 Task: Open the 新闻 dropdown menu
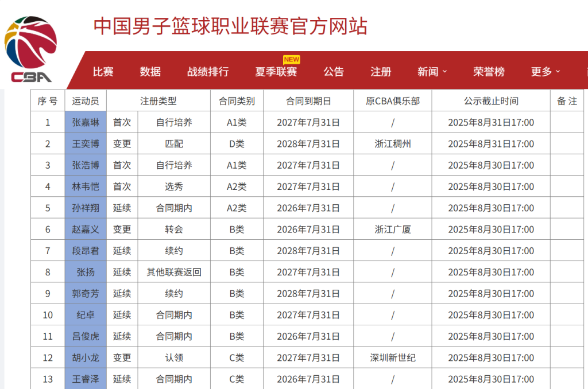coord(428,72)
